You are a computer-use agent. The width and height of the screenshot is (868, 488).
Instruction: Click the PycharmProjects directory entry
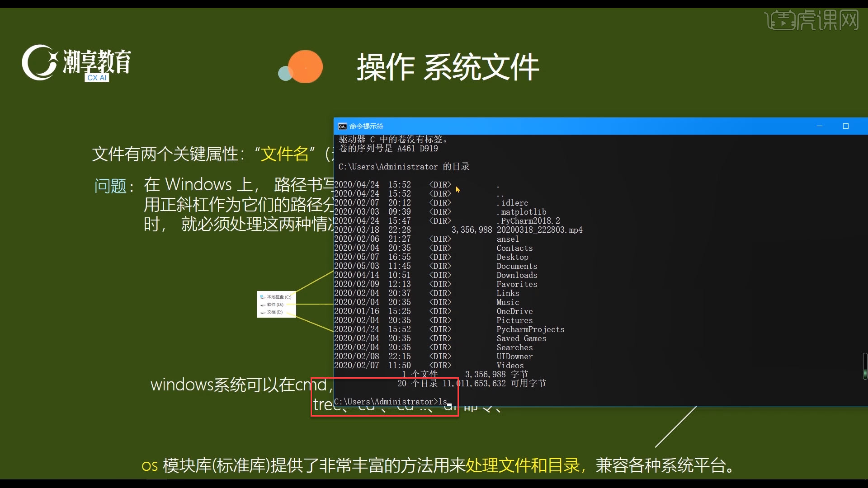[530, 329]
